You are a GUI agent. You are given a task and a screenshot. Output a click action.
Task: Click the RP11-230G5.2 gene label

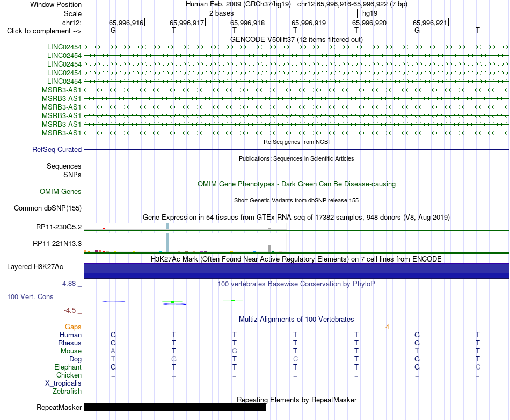pyautogui.click(x=59, y=227)
